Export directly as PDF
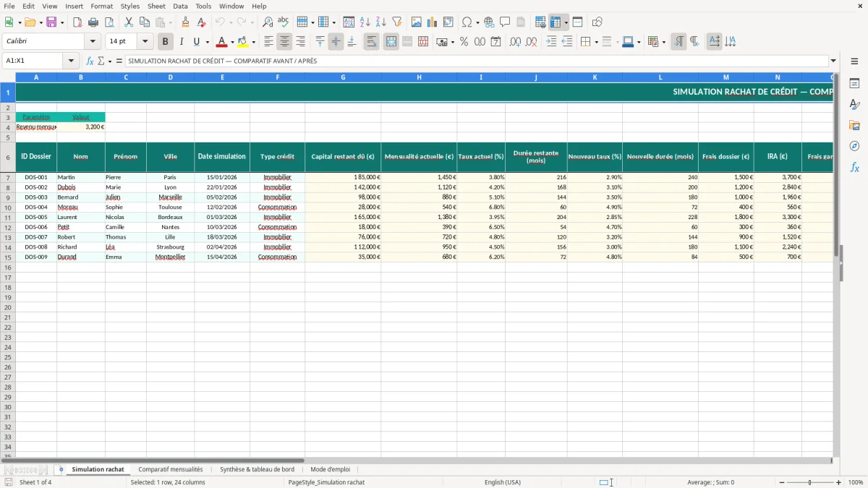Image resolution: width=868 pixels, height=488 pixels. point(77,22)
